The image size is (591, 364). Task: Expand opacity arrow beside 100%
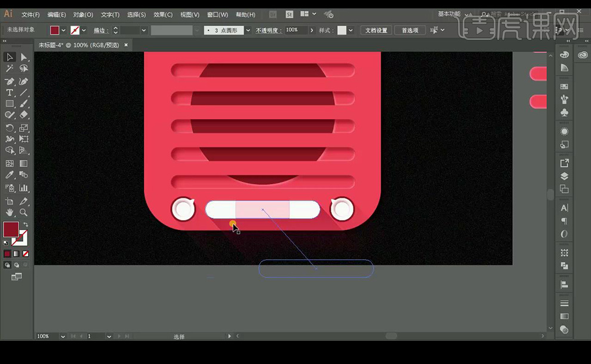click(x=312, y=30)
